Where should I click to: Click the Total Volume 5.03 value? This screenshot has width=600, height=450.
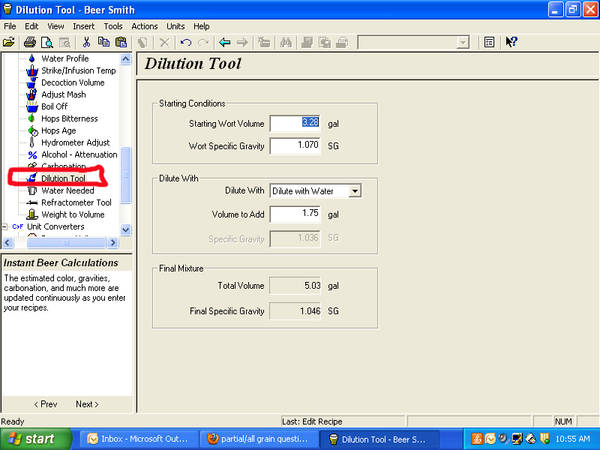click(x=295, y=285)
